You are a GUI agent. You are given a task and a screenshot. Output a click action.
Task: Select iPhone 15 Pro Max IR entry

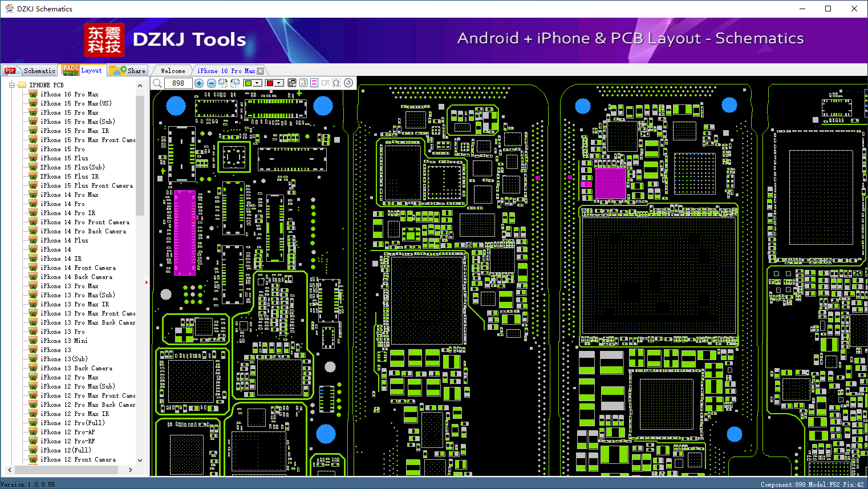tap(75, 131)
